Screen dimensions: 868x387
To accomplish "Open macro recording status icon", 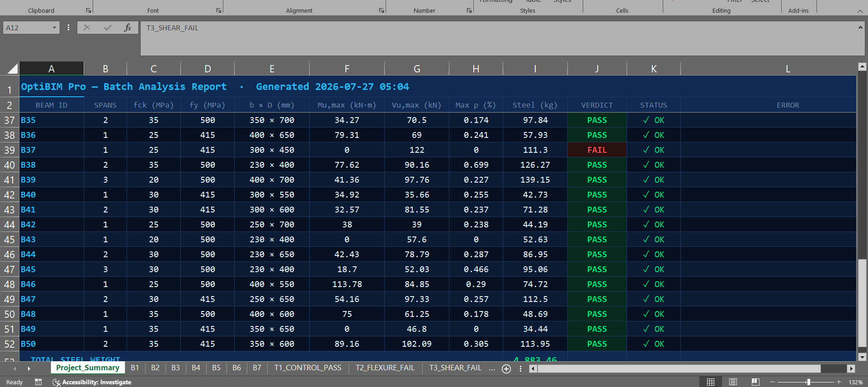I will (x=38, y=382).
